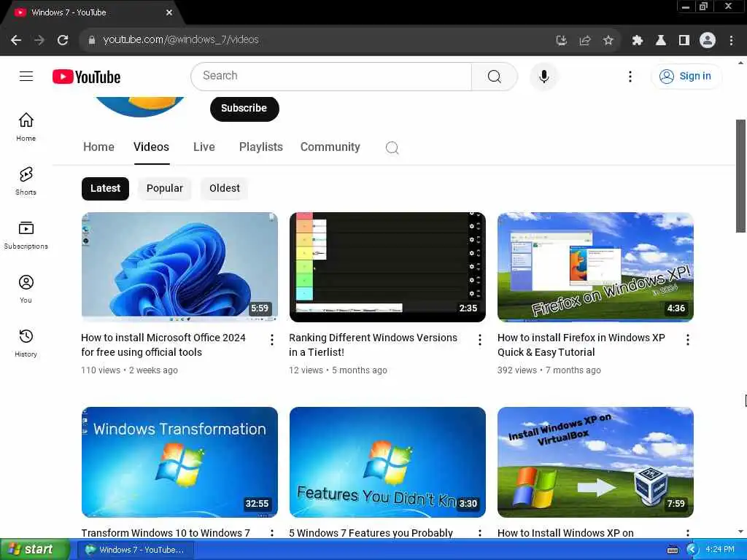Viewport: 747px width, 560px height.
Task: Click the browser forward arrow
Action: coord(39,40)
